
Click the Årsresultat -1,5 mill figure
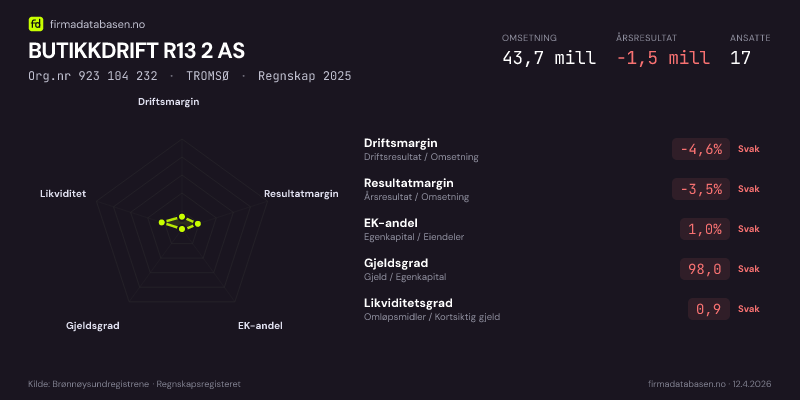[x=663, y=57]
